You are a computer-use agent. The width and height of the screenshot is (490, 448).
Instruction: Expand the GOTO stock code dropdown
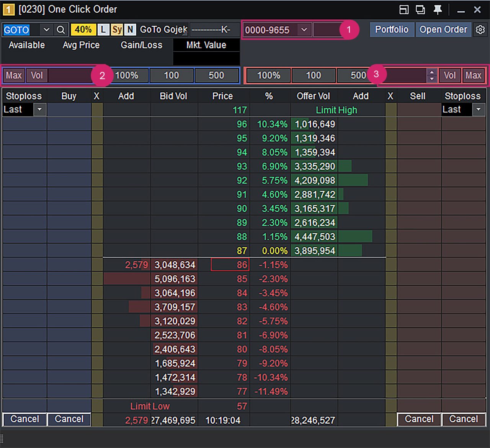[46, 30]
